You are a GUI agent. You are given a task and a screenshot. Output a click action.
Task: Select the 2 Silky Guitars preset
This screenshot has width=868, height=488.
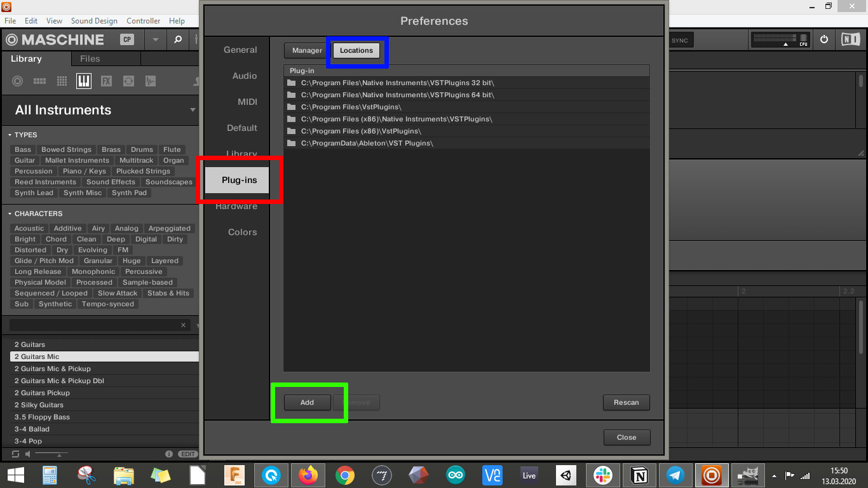104,405
